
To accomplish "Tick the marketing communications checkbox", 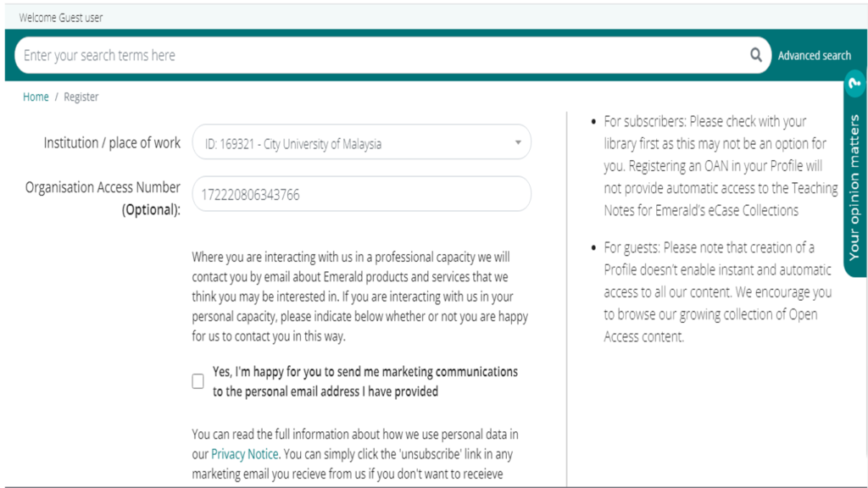I will pyautogui.click(x=198, y=381).
